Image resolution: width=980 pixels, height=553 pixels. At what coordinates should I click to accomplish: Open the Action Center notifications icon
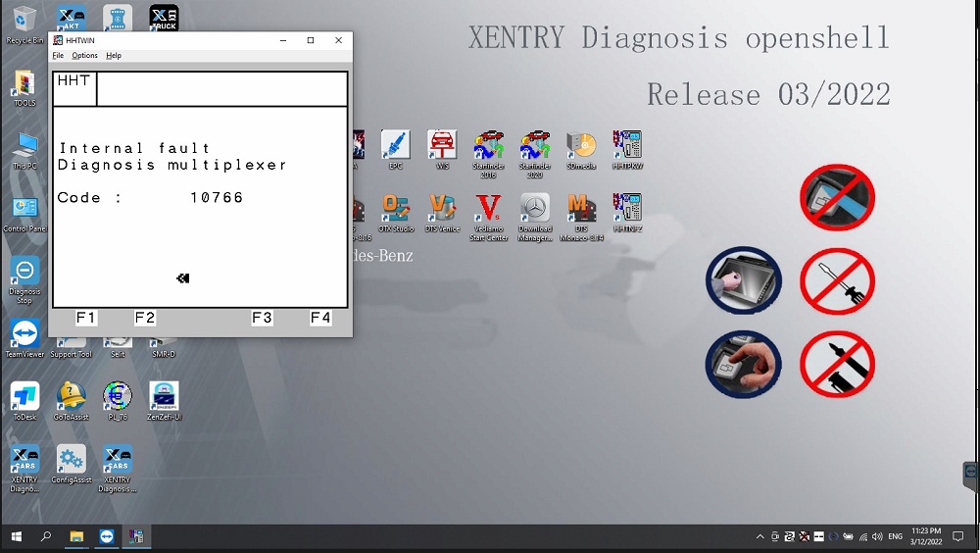[957, 536]
